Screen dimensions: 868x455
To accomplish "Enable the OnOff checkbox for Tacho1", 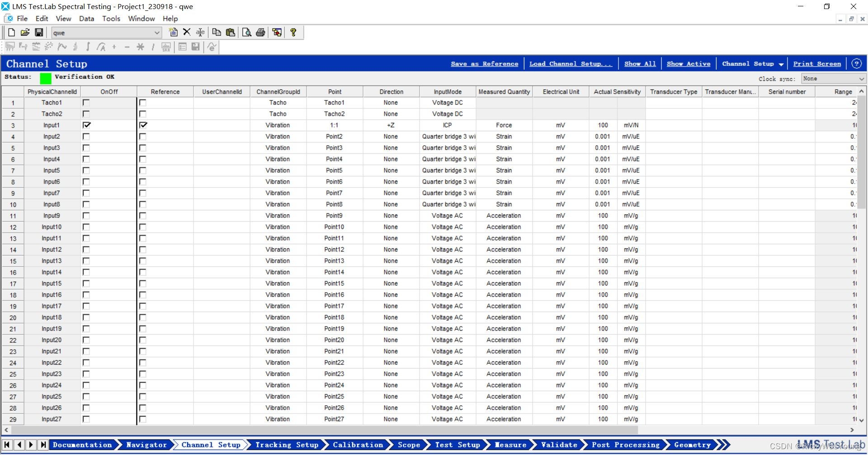I will (86, 102).
